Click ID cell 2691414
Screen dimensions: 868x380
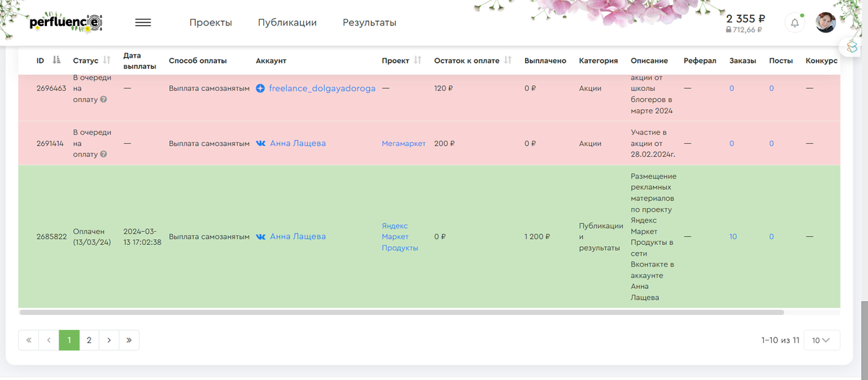coord(51,143)
